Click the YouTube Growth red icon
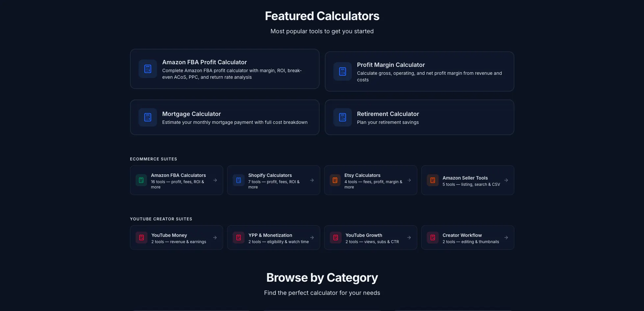Viewport: 644px width, 311px height. [336, 238]
